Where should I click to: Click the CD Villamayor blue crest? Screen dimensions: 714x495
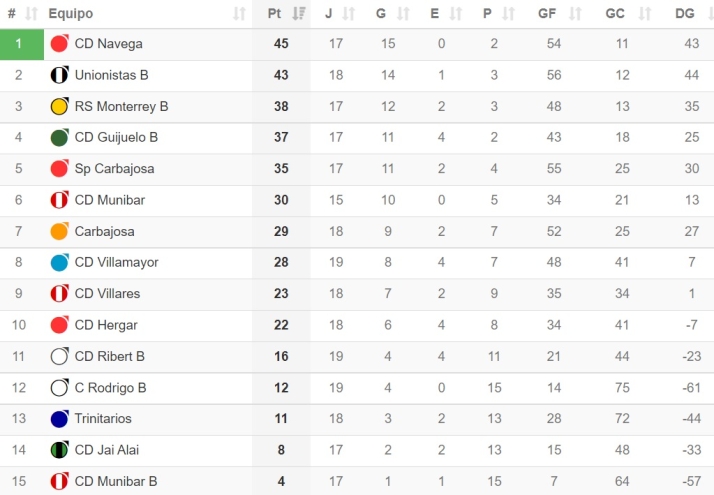click(x=59, y=263)
